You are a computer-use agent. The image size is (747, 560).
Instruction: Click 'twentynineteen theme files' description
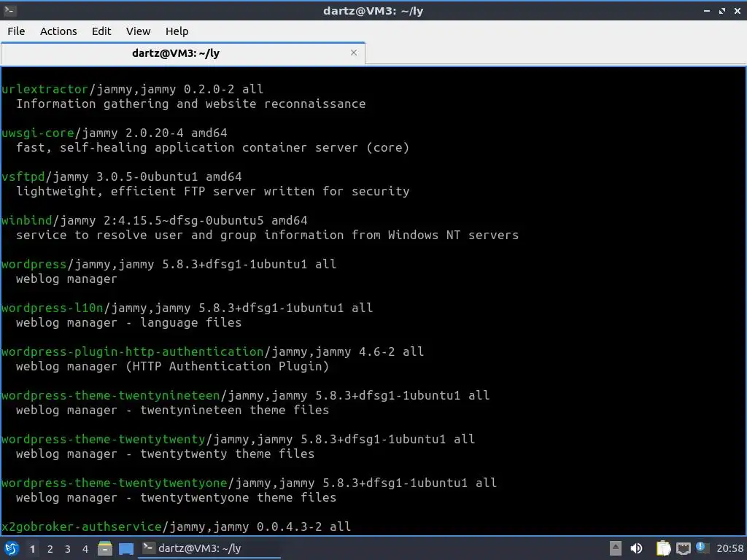(x=234, y=411)
